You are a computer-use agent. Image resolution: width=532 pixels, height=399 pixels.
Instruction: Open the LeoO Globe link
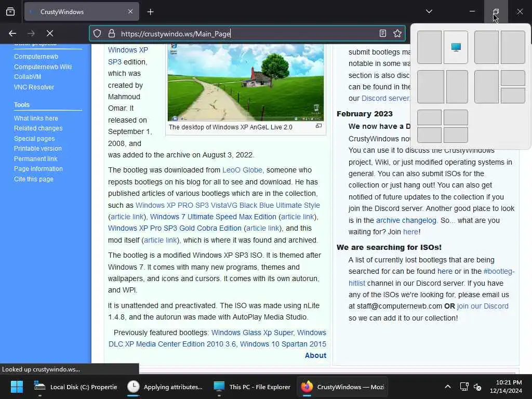[x=242, y=170]
